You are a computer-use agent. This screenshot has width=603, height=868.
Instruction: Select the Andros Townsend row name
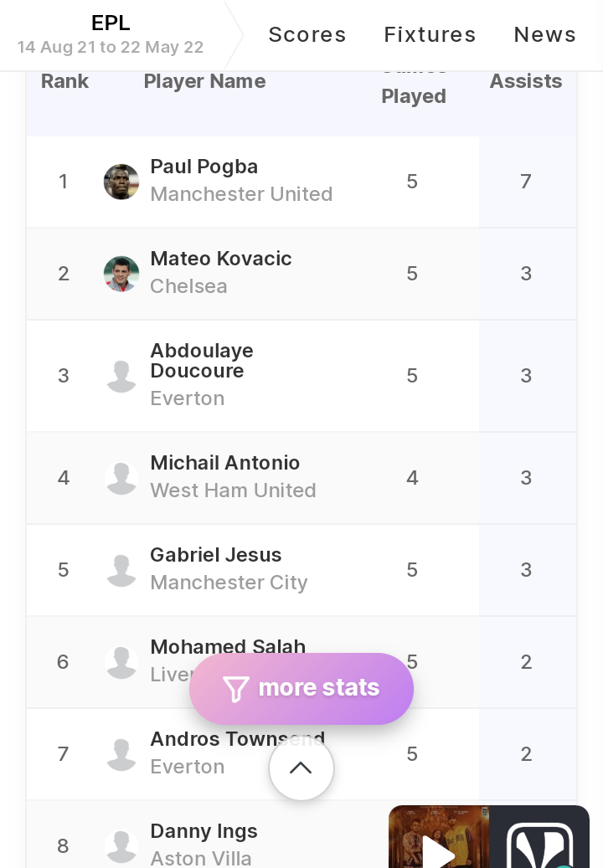(x=238, y=739)
